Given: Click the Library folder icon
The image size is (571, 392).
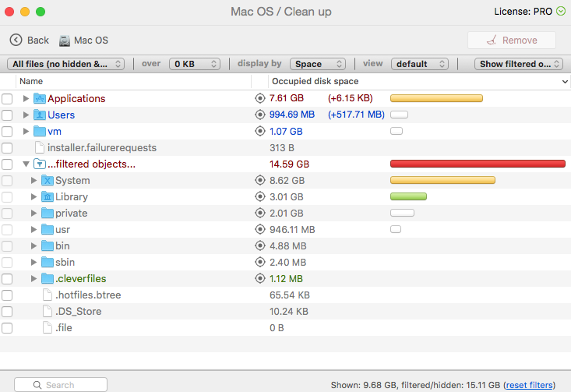Looking at the screenshot, I should pyautogui.click(x=48, y=196).
